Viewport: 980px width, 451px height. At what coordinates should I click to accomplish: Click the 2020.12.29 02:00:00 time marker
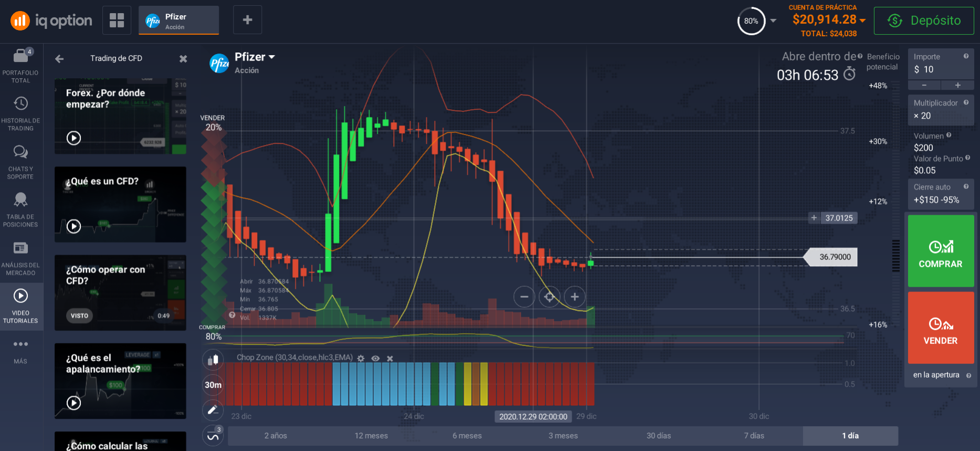click(533, 416)
